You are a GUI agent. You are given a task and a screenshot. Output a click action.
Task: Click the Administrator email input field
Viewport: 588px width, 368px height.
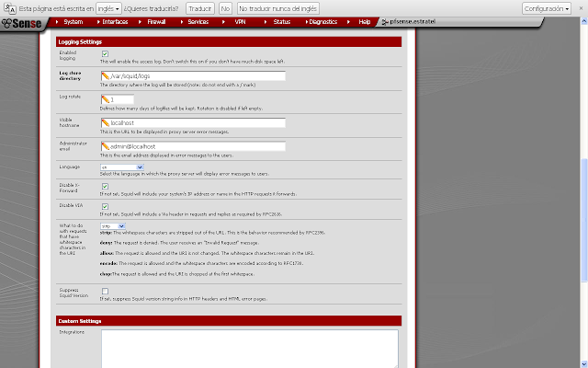(193, 146)
